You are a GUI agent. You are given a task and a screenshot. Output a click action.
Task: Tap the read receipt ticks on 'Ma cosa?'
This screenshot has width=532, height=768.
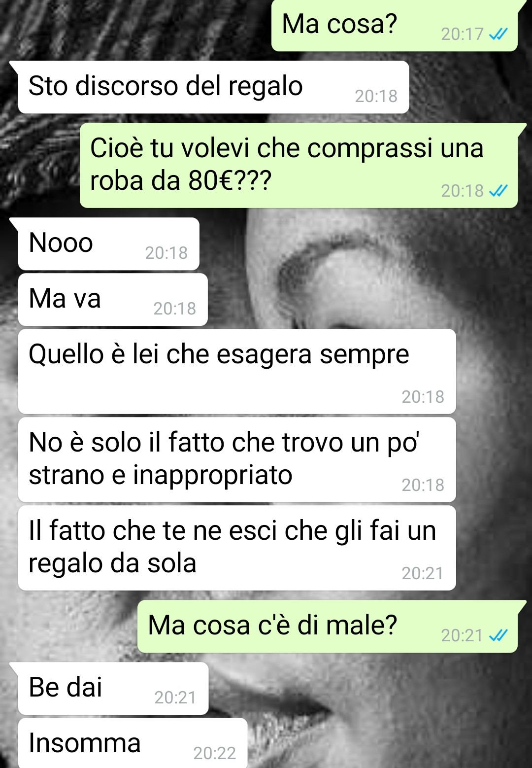click(x=498, y=34)
